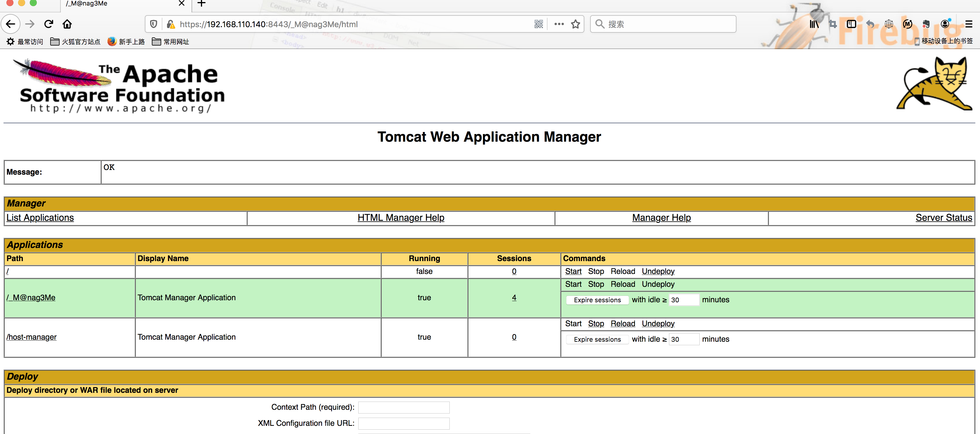Open the Library bookshelf icon
Screen dimensions: 980x434
click(814, 24)
